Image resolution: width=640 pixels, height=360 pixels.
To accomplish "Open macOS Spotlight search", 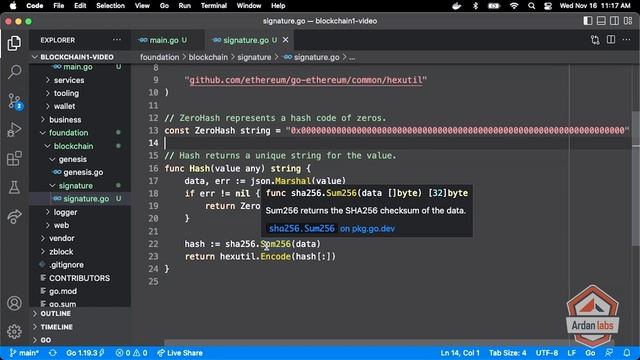I will point(531,6).
